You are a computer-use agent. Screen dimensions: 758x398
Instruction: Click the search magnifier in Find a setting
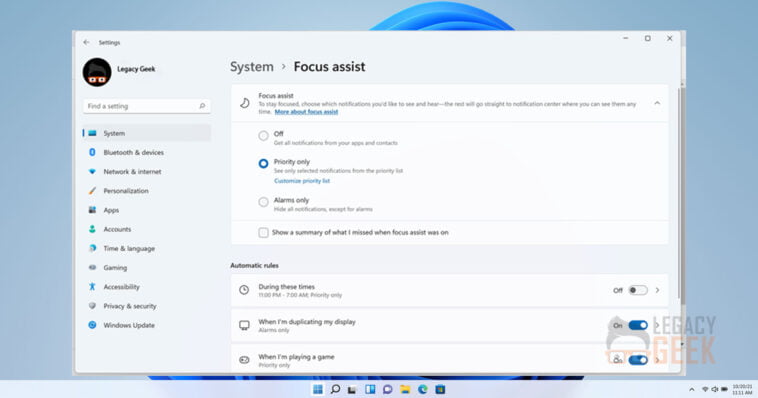pos(202,106)
